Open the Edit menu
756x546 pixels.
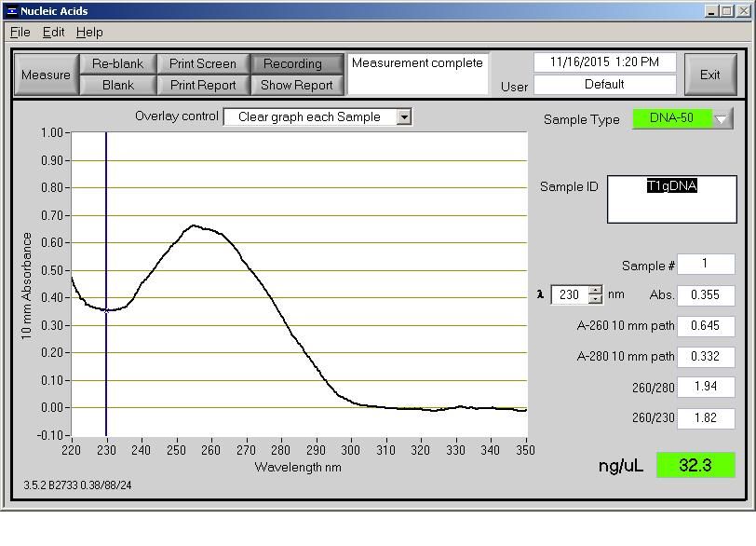pyautogui.click(x=53, y=33)
